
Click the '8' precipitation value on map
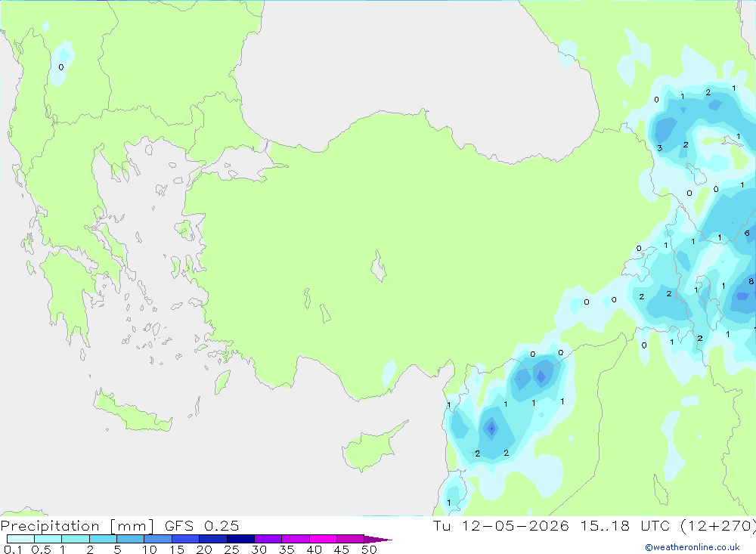pos(751,281)
